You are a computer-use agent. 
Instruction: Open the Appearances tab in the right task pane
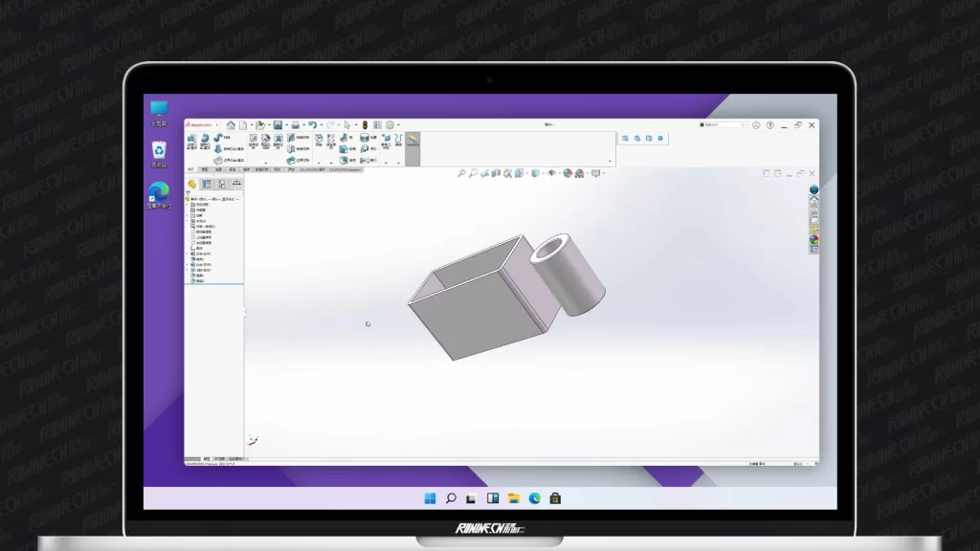pos(814,240)
